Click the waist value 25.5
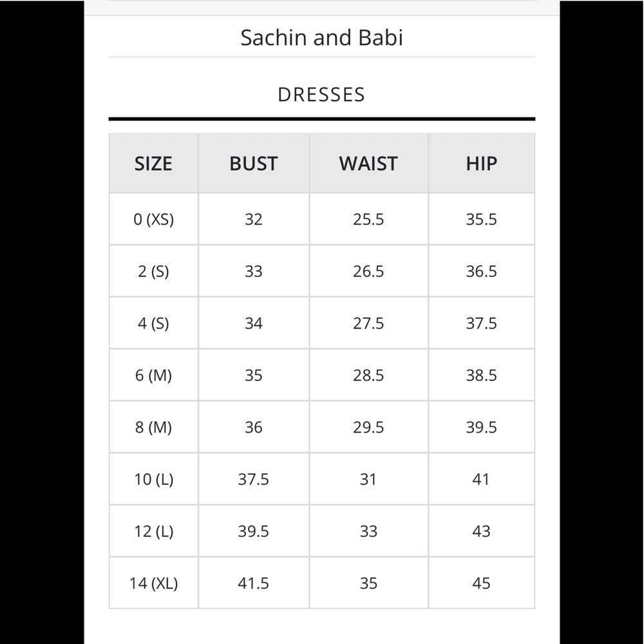The height and width of the screenshot is (644, 644). [368, 220]
